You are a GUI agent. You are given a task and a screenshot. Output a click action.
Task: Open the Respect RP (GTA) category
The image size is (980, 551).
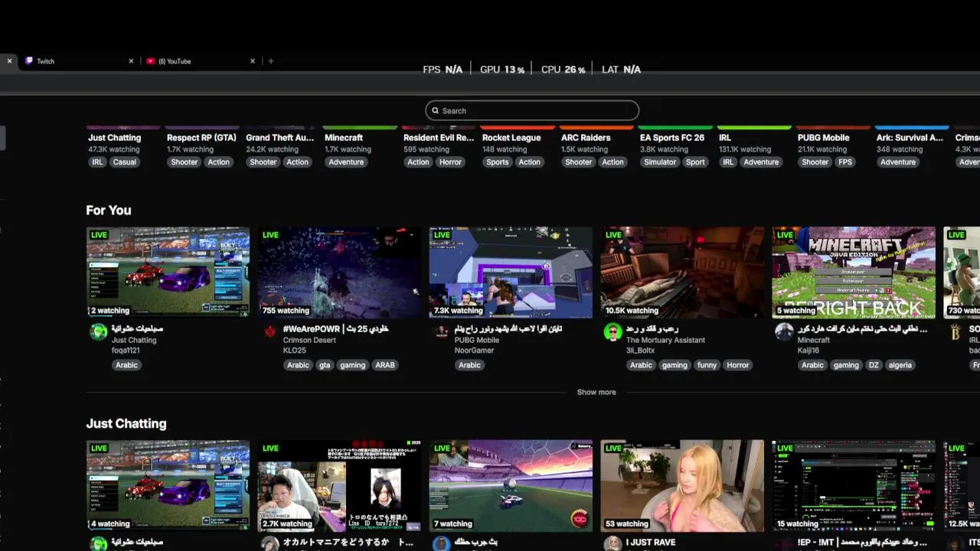click(201, 138)
